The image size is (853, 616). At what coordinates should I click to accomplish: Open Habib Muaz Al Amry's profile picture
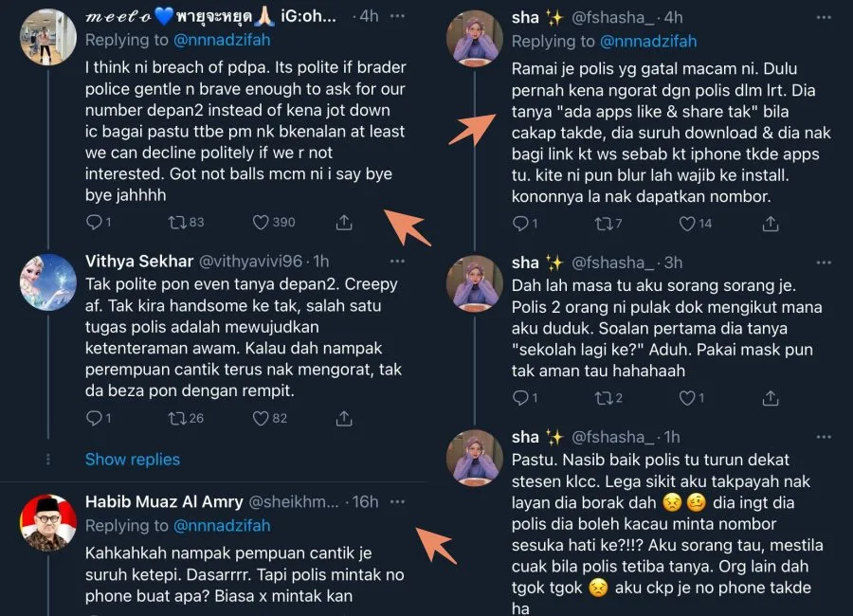(48, 522)
